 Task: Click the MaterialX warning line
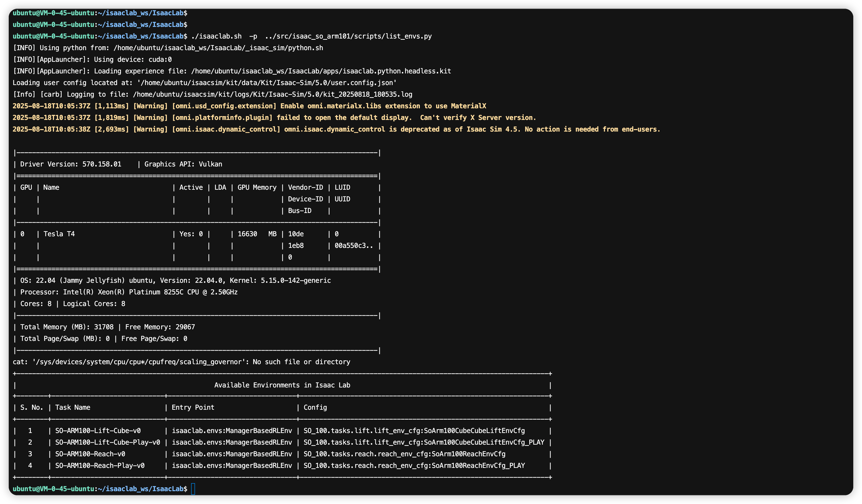pos(249,106)
